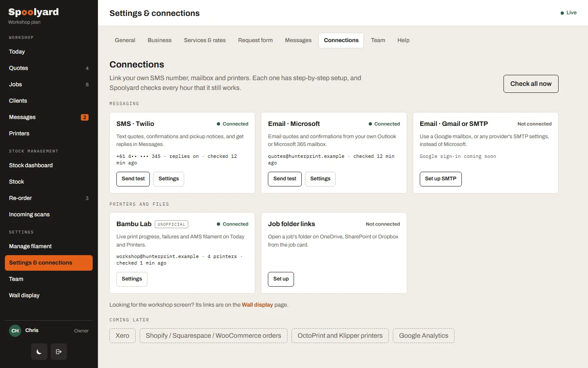This screenshot has width=588, height=368.
Task: Toggle dark mode moon icon
Action: click(x=39, y=352)
